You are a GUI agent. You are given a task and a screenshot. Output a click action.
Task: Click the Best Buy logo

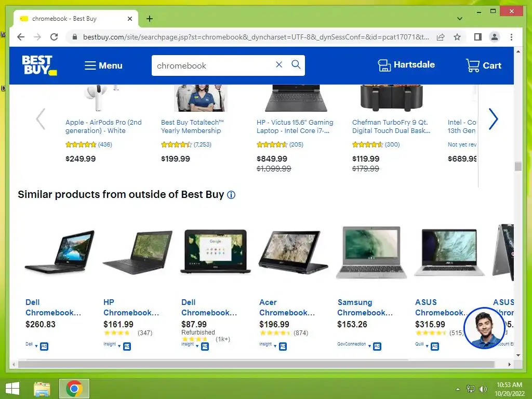(x=39, y=65)
